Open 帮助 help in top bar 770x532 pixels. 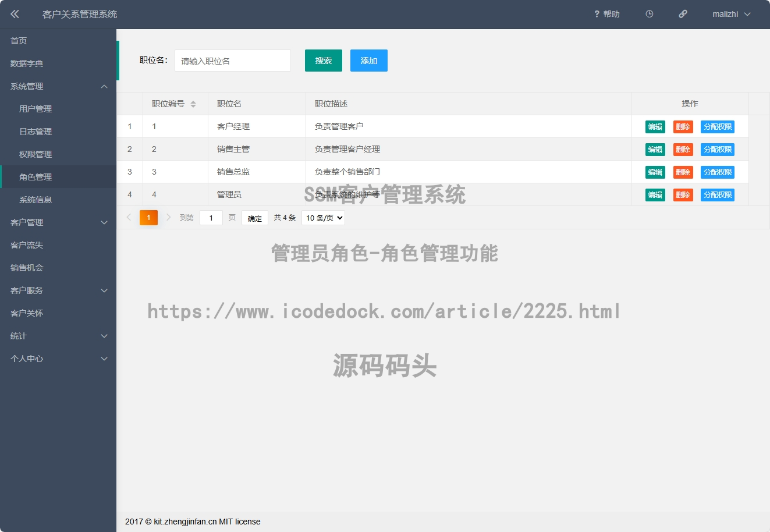coord(607,14)
